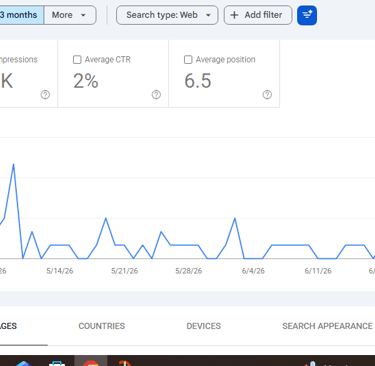This screenshot has height=366, width=375.
Task: Click the 6/11/26 axis date label
Action: click(318, 271)
